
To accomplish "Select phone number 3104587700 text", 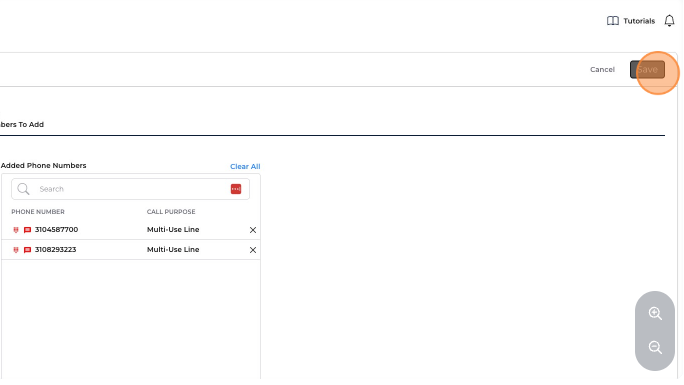I will [x=56, y=229].
